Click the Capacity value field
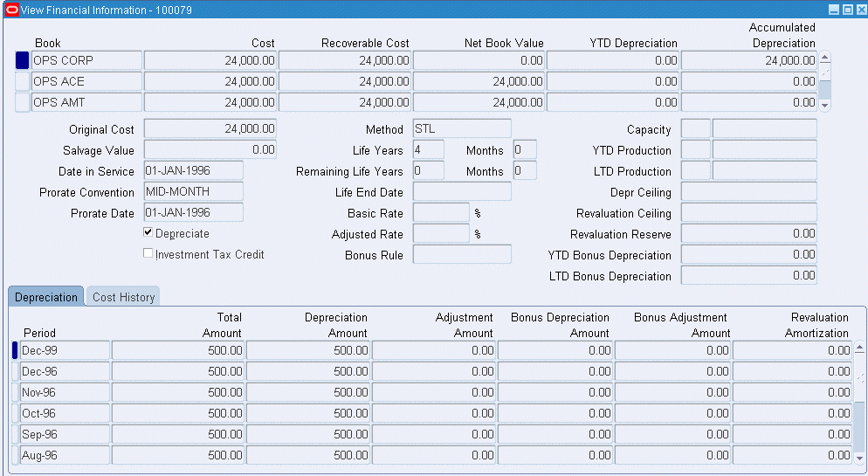 [x=764, y=128]
